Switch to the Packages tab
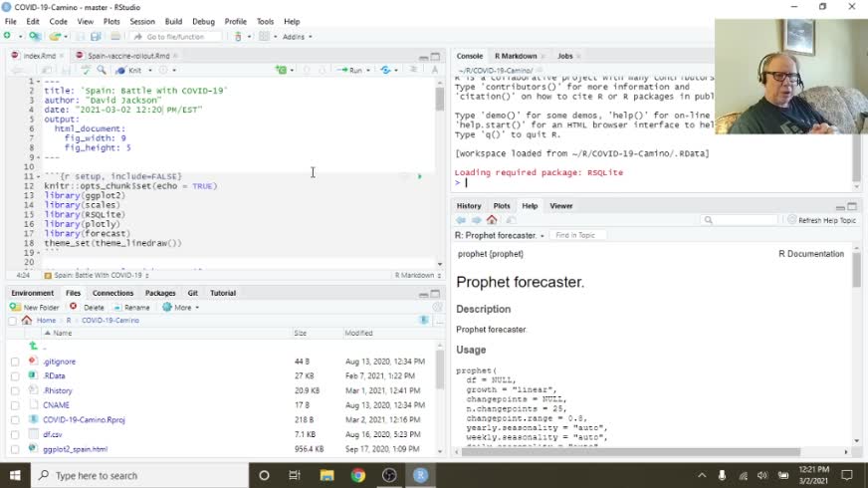868x488 pixels. coord(160,293)
